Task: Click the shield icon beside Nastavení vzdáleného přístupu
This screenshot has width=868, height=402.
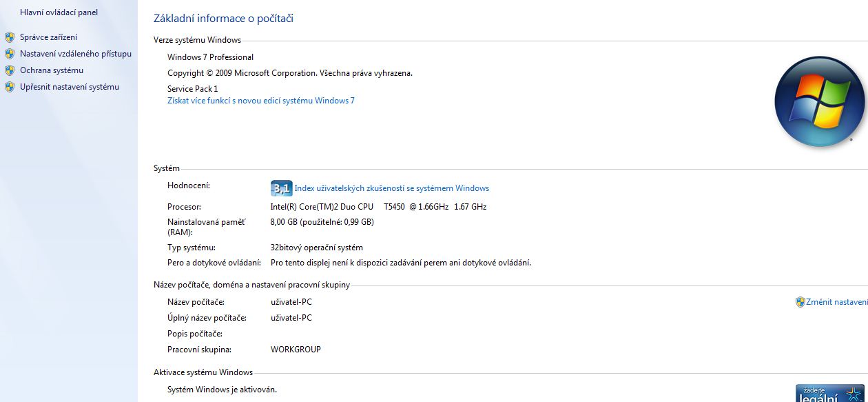Action: (x=10, y=54)
